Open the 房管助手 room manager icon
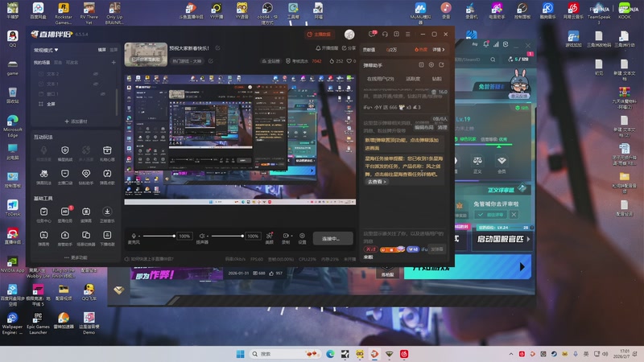The width and height of the screenshot is (644, 362). pos(65,238)
